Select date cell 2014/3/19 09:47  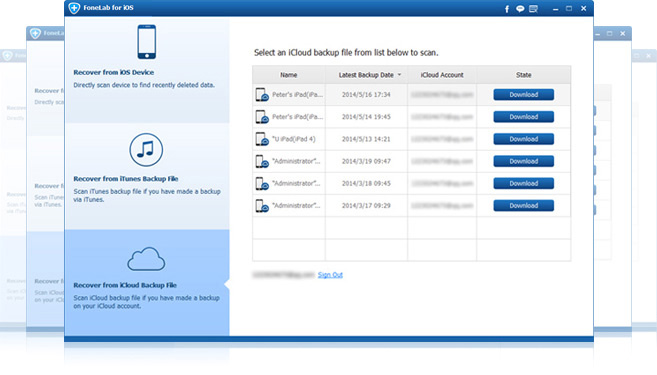coord(366,161)
